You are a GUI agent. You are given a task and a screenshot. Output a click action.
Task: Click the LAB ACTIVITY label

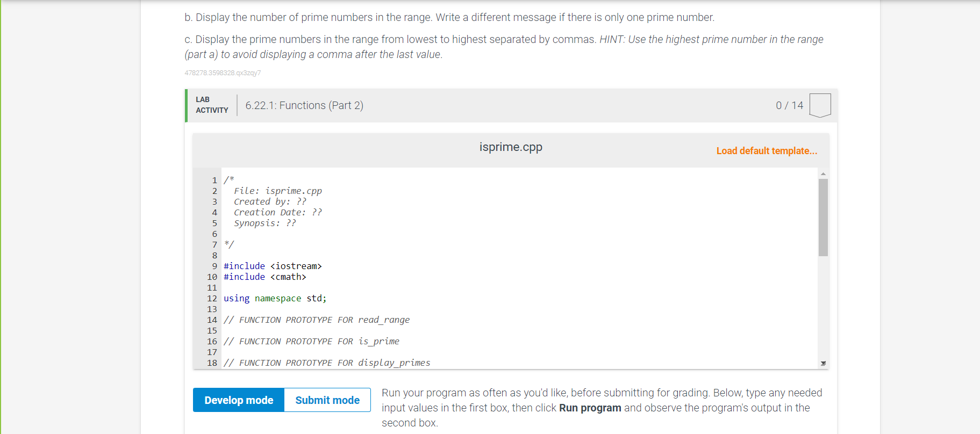coord(212,105)
